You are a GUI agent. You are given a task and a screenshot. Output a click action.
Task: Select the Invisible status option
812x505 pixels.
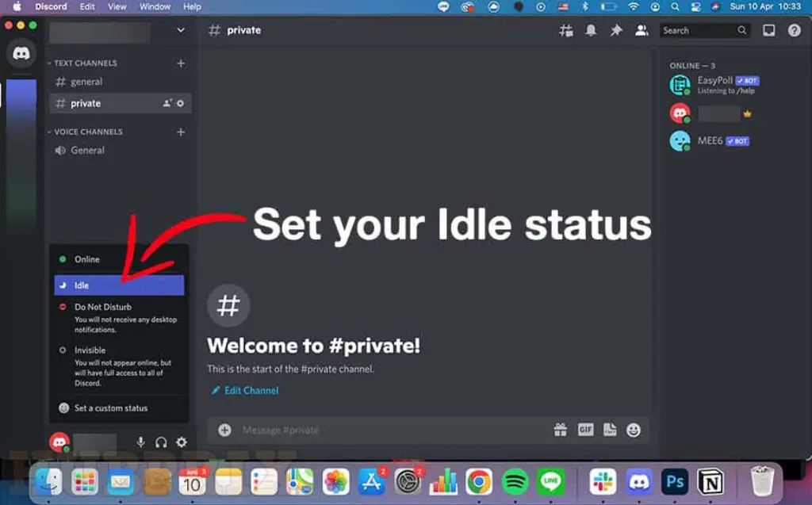pyautogui.click(x=119, y=366)
